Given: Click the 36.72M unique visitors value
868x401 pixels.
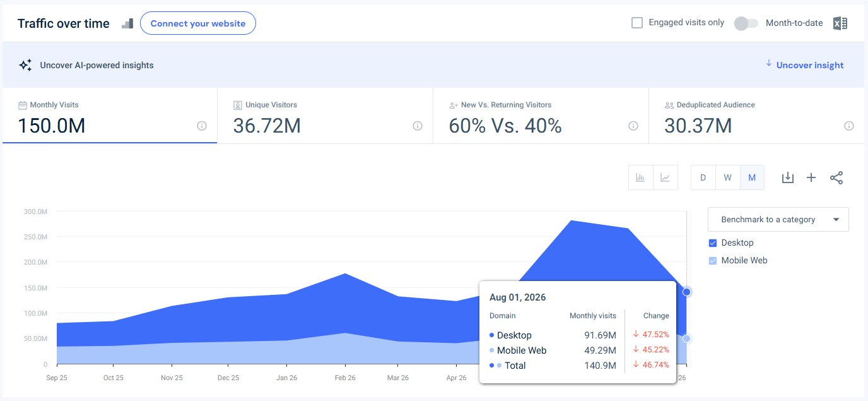Looking at the screenshot, I should [x=267, y=126].
